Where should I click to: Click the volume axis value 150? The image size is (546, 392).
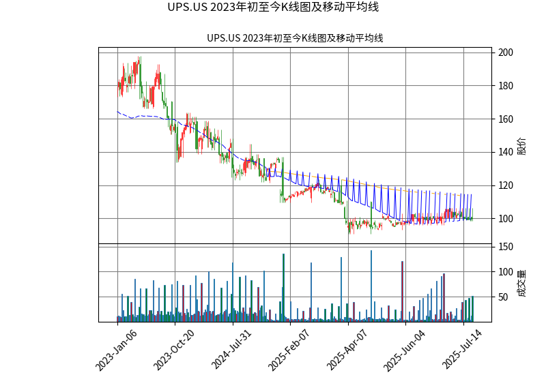[x=506, y=247]
